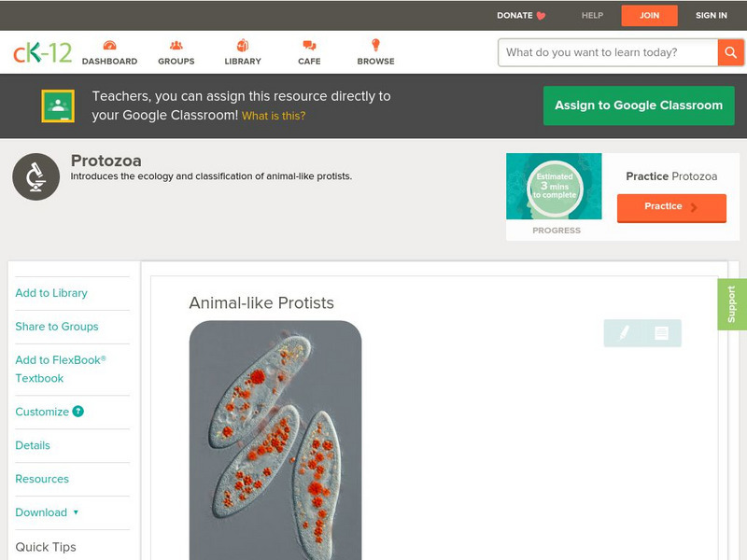Click the highlighter pencil icon
This screenshot has height=560, width=747.
pyautogui.click(x=624, y=332)
